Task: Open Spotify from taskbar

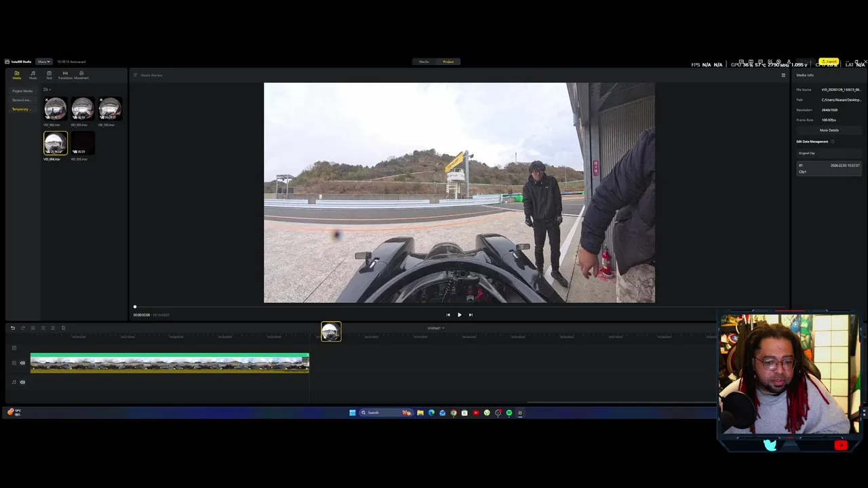Action: point(509,413)
